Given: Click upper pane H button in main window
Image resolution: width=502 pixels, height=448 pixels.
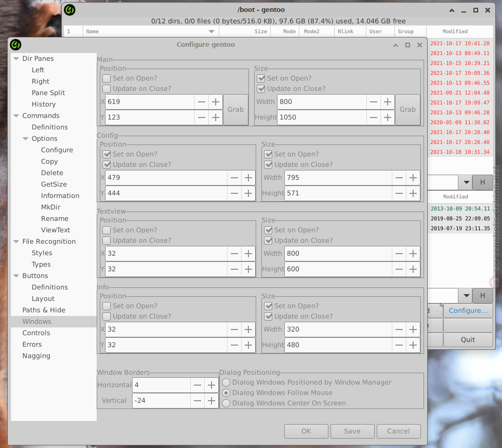Looking at the screenshot, I should tap(482, 182).
